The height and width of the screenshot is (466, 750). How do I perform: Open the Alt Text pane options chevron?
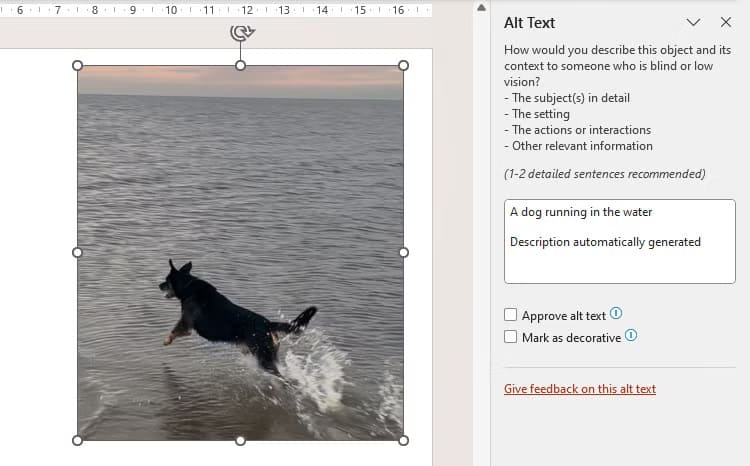[x=693, y=22]
